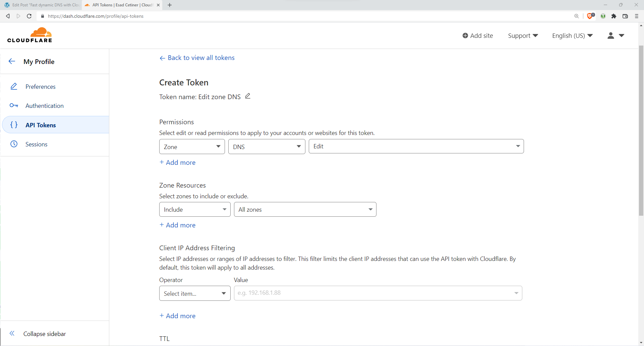Viewport: 644px width, 346px height.
Task: Click Collapse sidebar text
Action: click(45, 334)
